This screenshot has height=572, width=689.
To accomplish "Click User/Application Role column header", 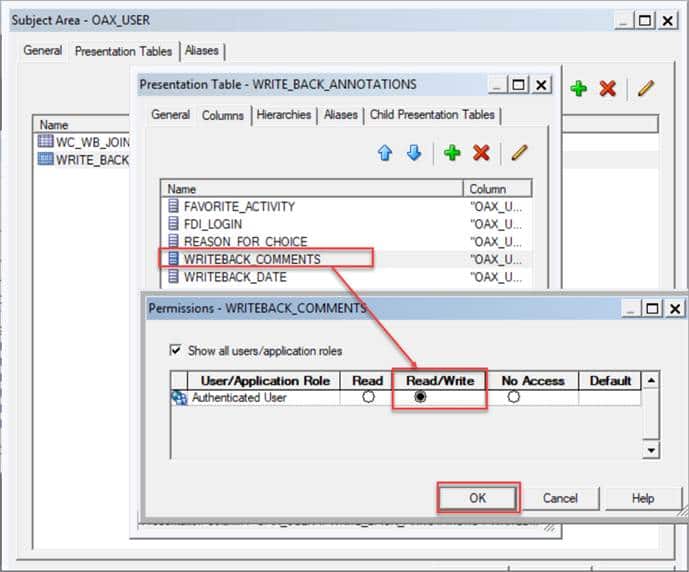I will (x=264, y=380).
